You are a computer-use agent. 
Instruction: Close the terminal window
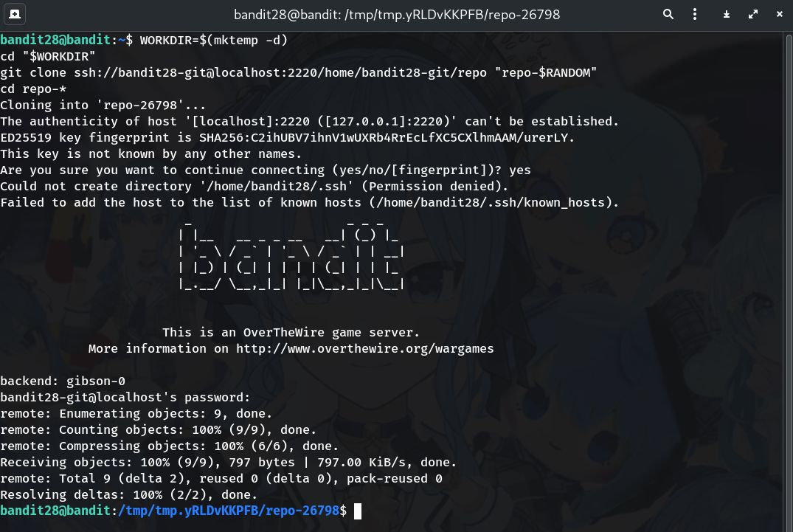[x=778, y=14]
